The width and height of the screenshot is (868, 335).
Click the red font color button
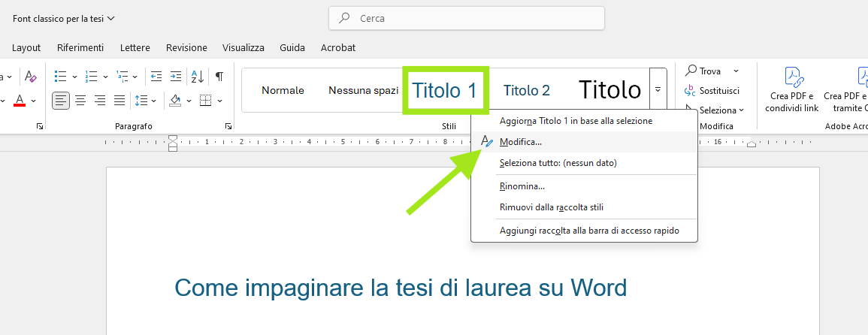20,100
